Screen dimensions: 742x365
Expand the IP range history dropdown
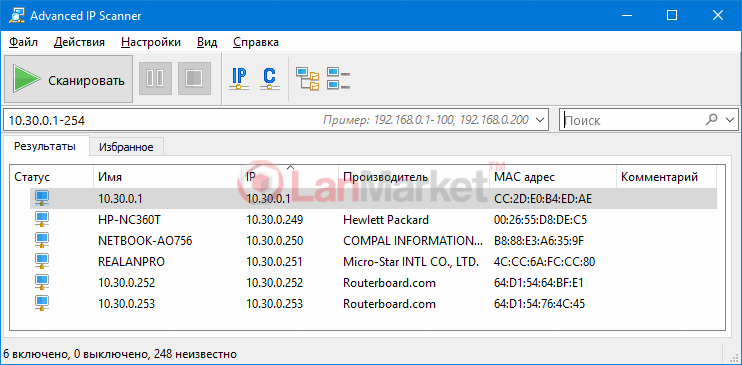click(539, 120)
